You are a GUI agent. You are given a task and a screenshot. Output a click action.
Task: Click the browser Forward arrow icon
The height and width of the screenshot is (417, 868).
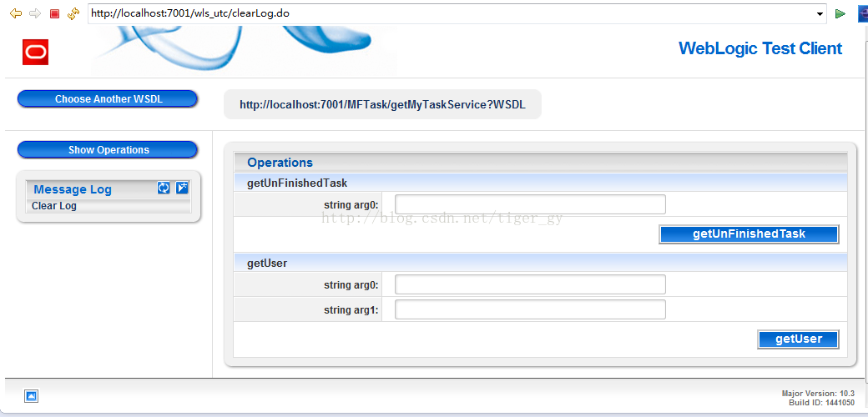[x=35, y=14]
